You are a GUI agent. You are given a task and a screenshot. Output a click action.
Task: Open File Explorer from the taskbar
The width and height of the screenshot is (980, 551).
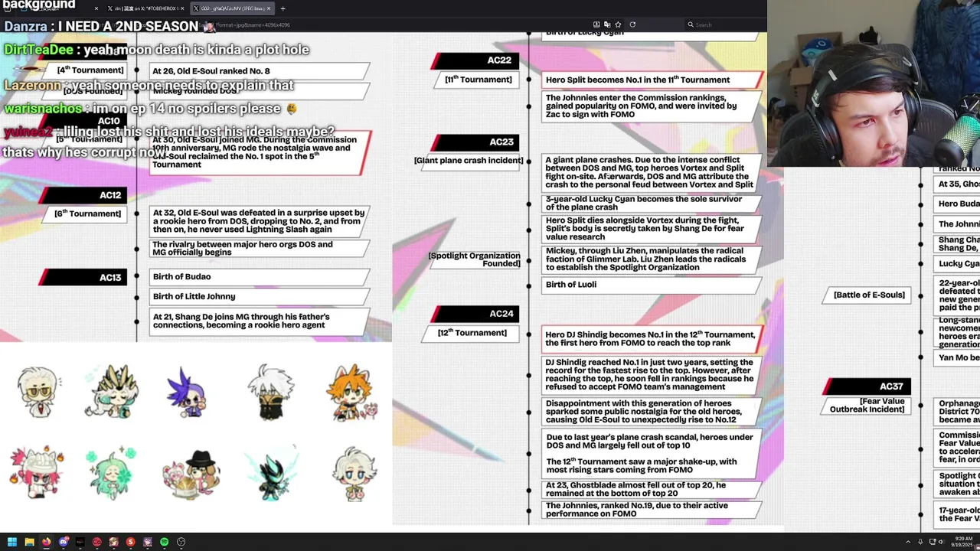click(x=29, y=542)
